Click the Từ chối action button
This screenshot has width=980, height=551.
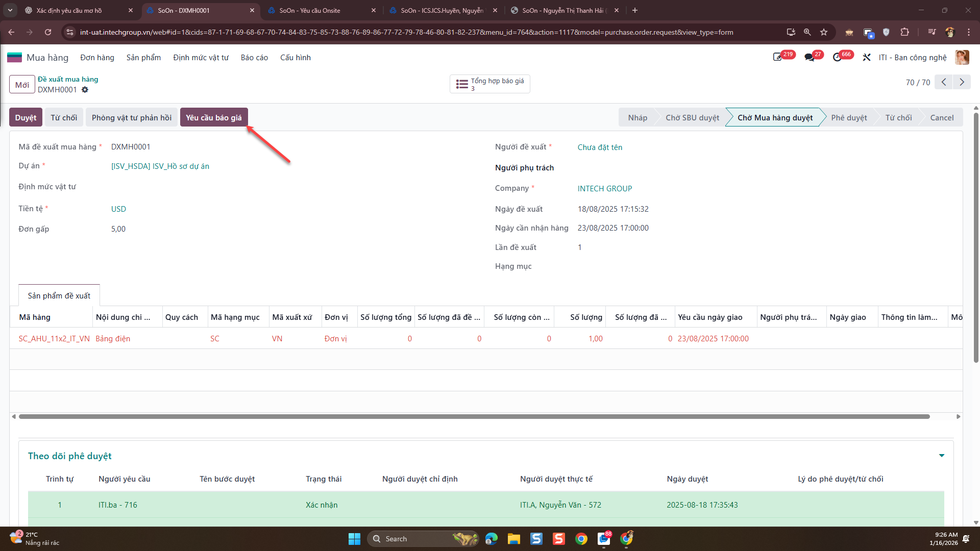tap(64, 117)
